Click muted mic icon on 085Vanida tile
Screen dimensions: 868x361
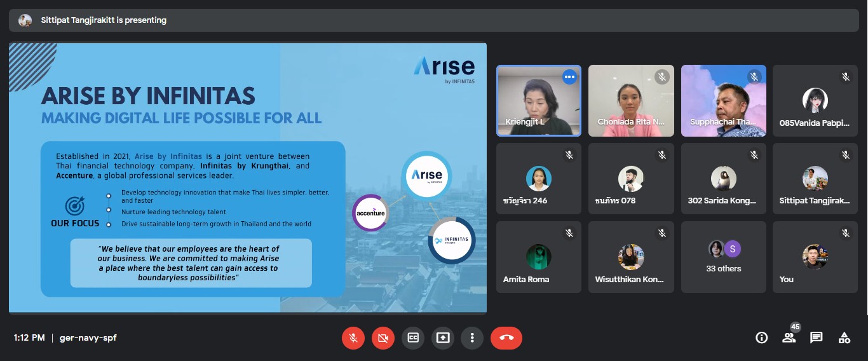click(846, 77)
